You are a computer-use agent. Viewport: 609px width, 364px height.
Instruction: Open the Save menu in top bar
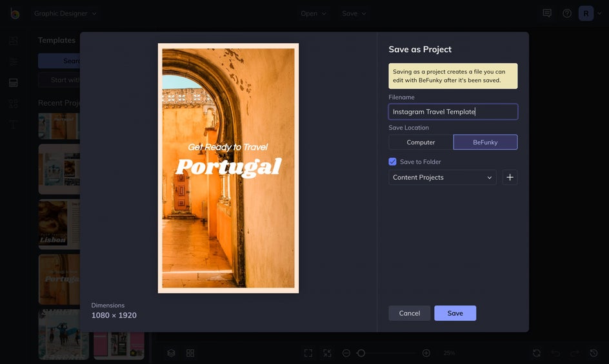354,14
